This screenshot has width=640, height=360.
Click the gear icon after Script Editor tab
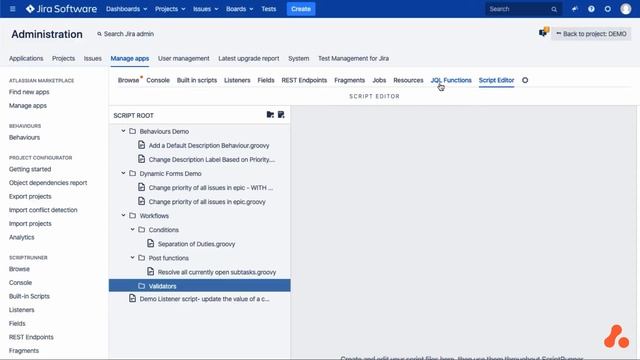pos(525,80)
